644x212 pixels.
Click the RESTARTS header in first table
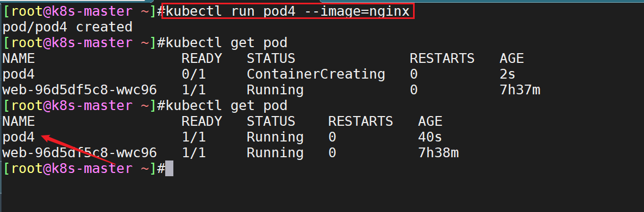click(x=442, y=59)
